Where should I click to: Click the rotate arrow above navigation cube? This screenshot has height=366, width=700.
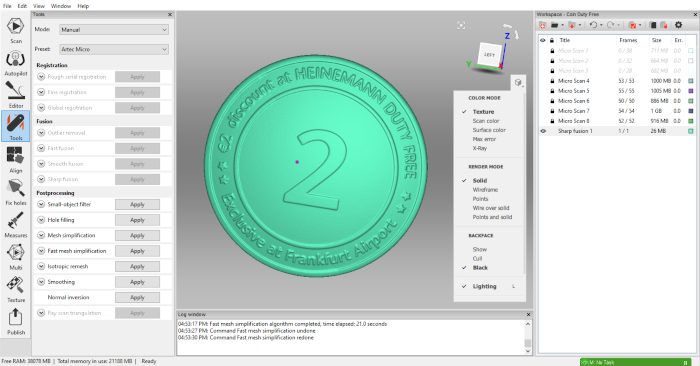(x=507, y=26)
